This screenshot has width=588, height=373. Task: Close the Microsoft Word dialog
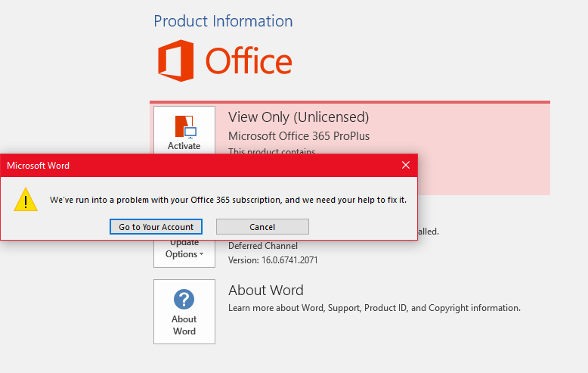(406, 165)
